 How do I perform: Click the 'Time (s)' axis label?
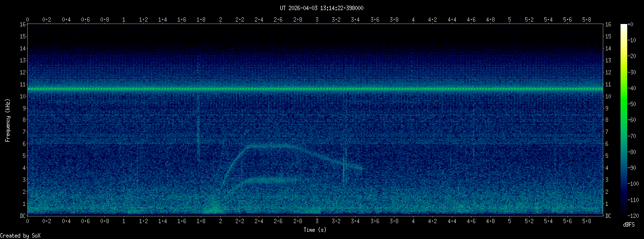(315, 230)
